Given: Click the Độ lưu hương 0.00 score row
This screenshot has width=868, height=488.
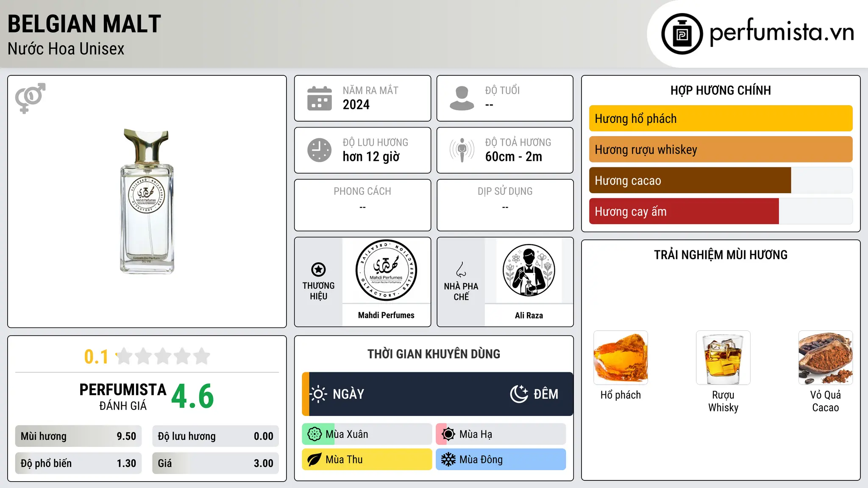Looking at the screenshot, I should pos(216,436).
